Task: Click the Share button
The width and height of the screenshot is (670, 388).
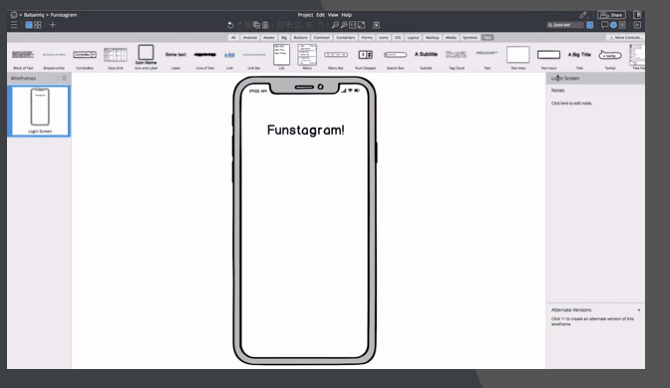Action: pos(611,15)
